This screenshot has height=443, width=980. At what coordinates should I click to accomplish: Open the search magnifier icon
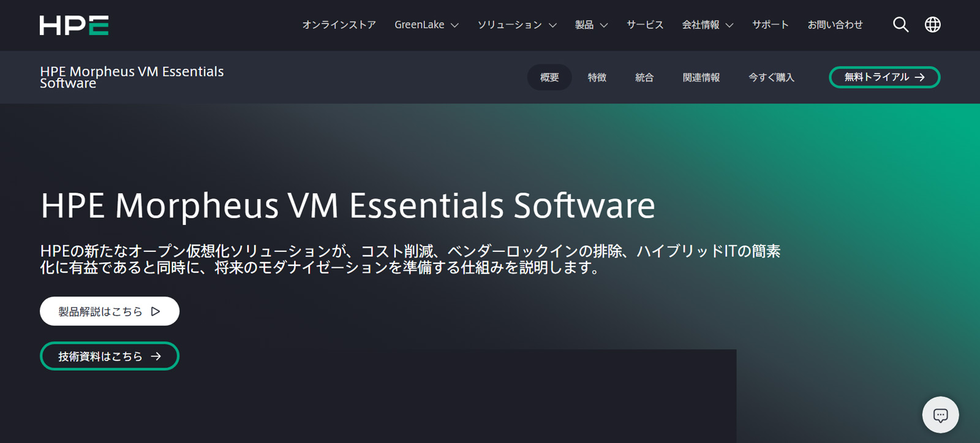(x=900, y=25)
